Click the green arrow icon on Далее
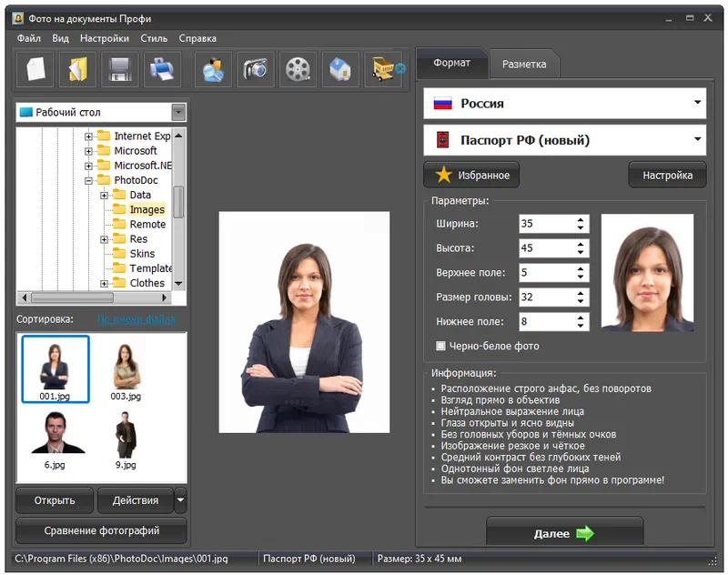 point(585,533)
